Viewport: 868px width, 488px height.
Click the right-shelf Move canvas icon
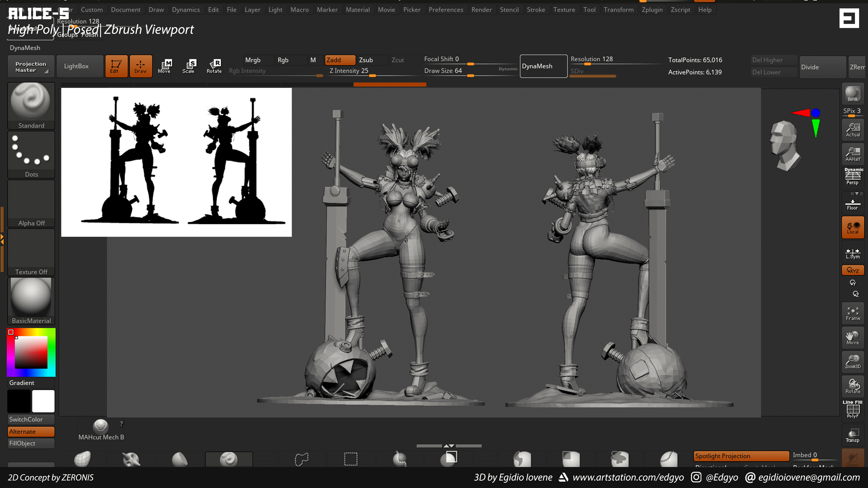(x=852, y=338)
